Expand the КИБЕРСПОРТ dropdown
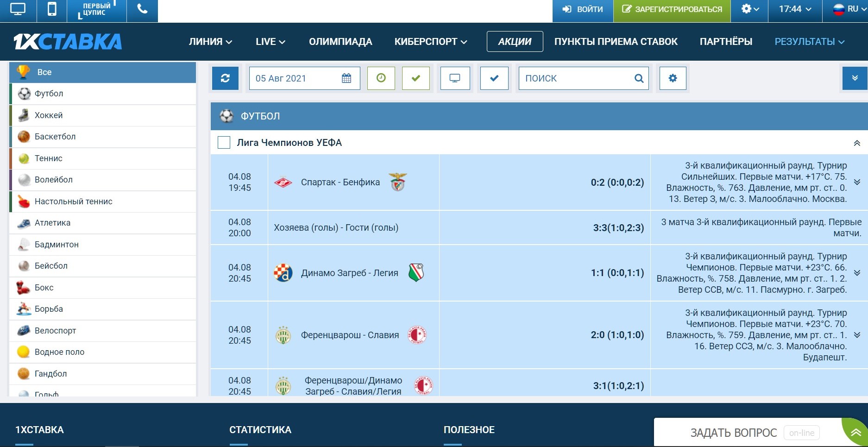 tap(431, 42)
